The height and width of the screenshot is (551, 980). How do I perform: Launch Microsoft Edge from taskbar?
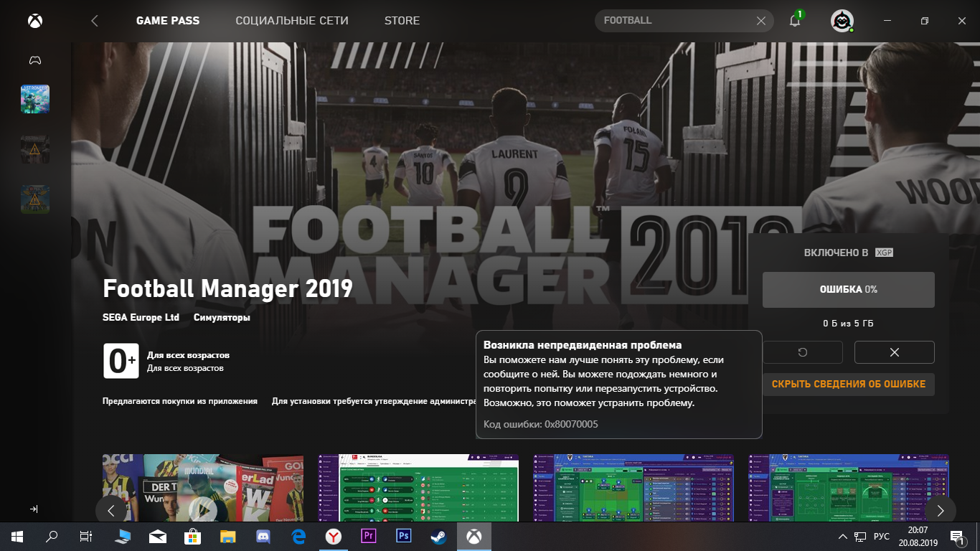click(298, 536)
